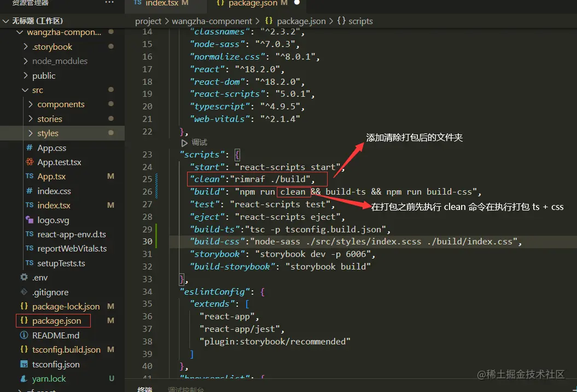The height and width of the screenshot is (392, 577).
Task: Click the TS icon of setupTests.ts
Action: (30, 263)
